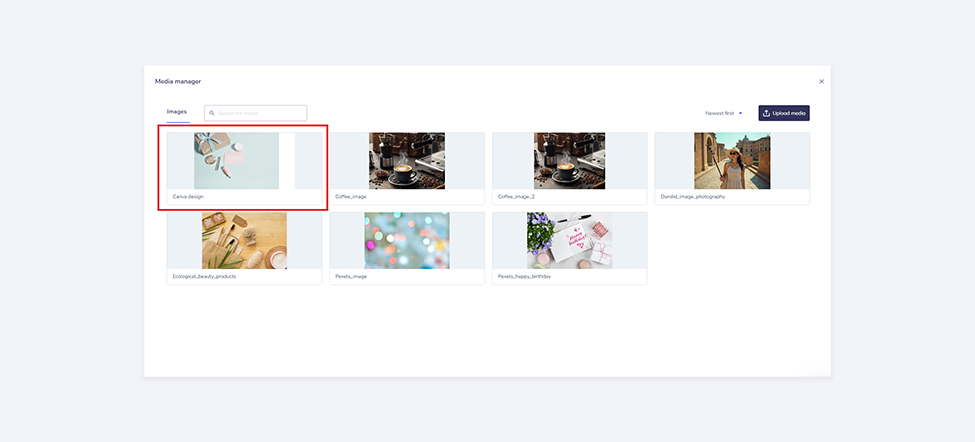Click the Coffee_image file name
This screenshot has height=442, width=975.
351,196
